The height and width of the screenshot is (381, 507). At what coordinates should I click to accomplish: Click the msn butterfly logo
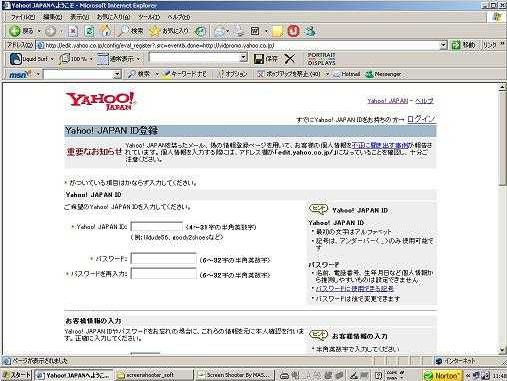[x=21, y=74]
